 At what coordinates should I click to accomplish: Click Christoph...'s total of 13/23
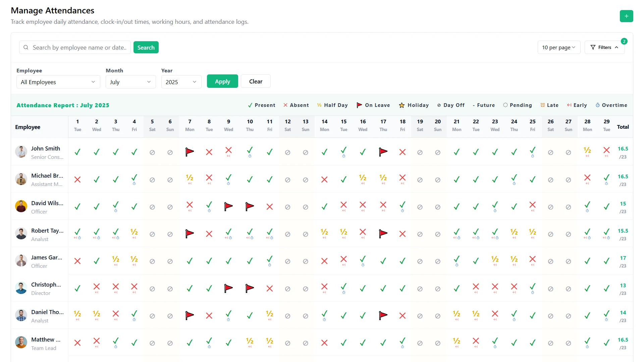623,289
